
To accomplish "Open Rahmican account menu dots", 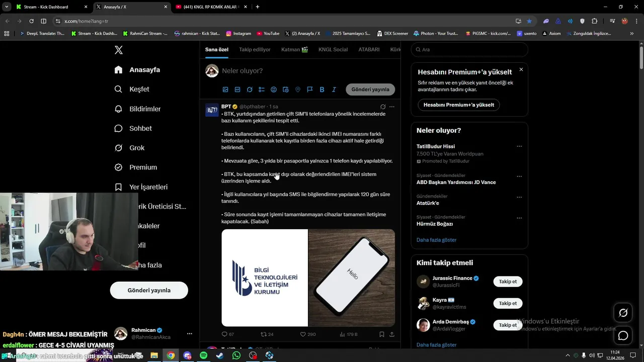I will [190, 333].
